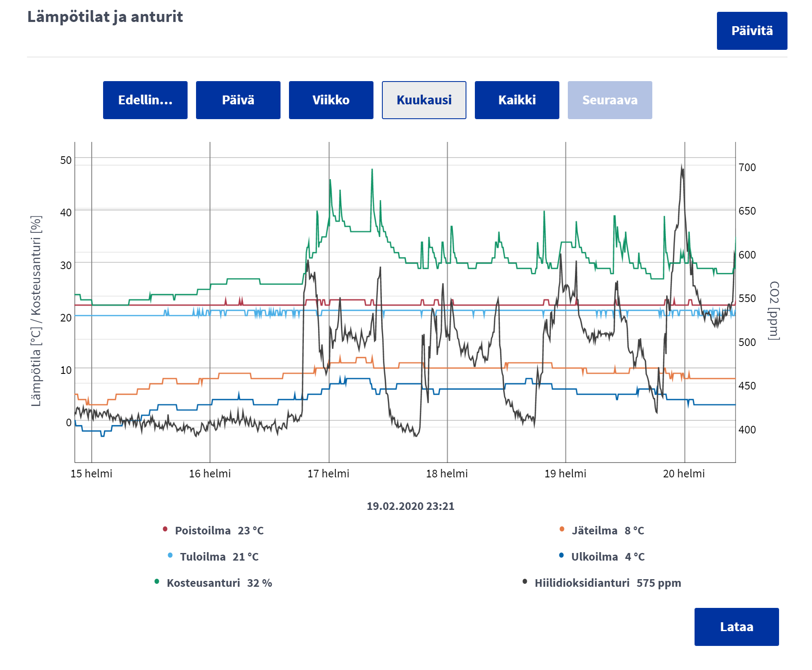Toggle Hiilidioksidianturi black legend dot
The width and height of the screenshot is (812, 670).
[x=525, y=582]
